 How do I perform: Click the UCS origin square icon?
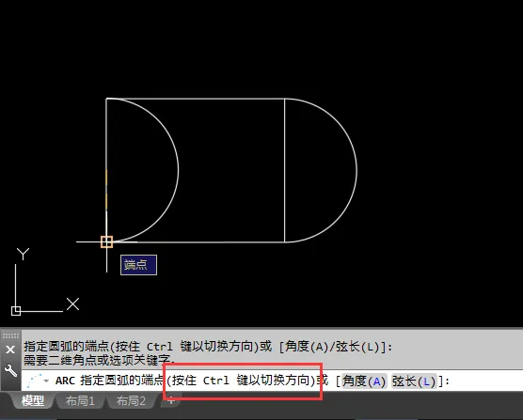tap(16, 311)
